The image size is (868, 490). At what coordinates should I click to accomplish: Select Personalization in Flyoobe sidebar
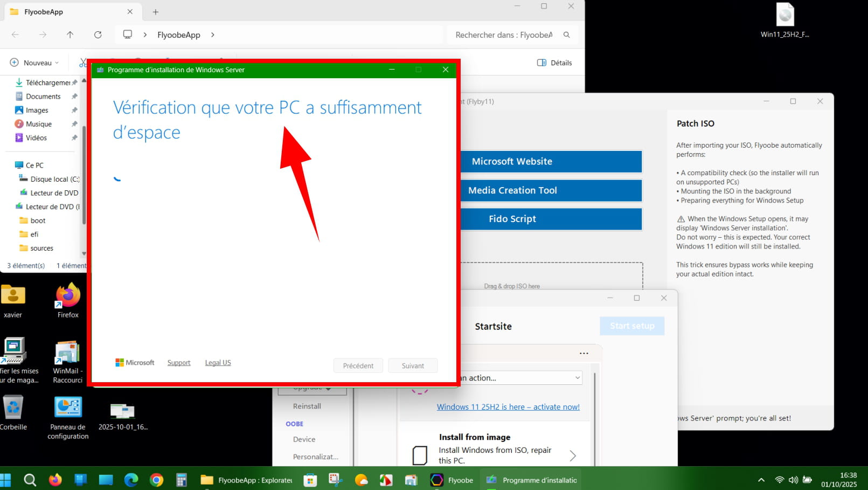(x=316, y=457)
